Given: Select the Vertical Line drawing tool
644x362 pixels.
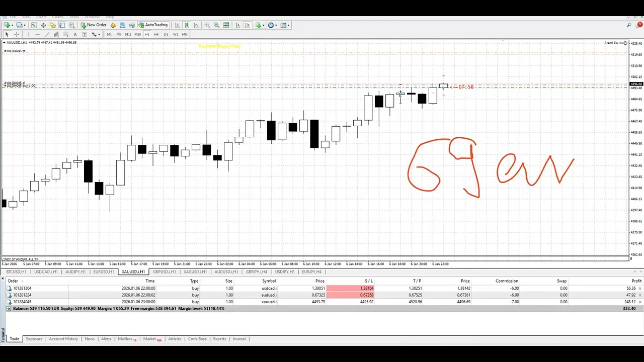Looking at the screenshot, I should click(x=28, y=34).
